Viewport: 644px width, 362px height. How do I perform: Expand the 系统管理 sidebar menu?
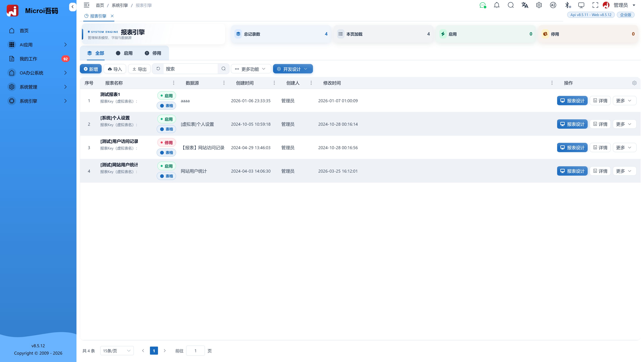(38, 87)
